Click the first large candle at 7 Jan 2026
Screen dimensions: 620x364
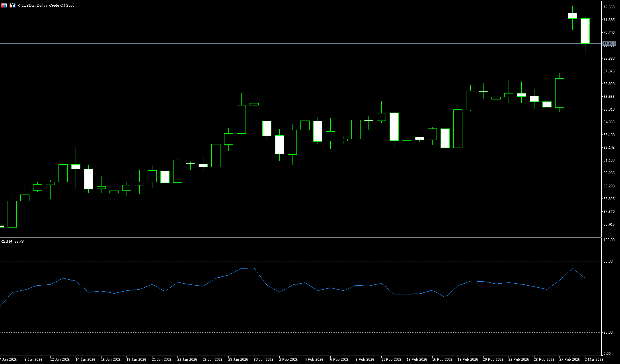12,214
